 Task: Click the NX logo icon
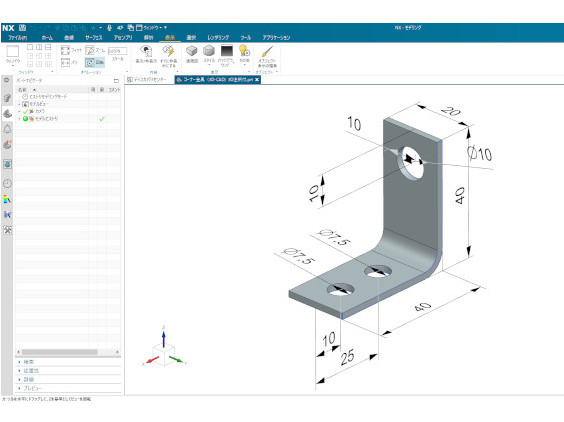coord(8,28)
